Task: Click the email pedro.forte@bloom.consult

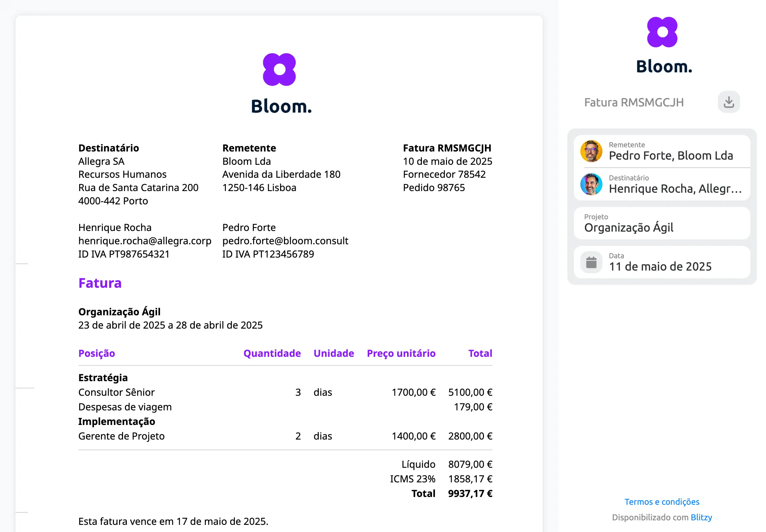Action: (x=285, y=241)
